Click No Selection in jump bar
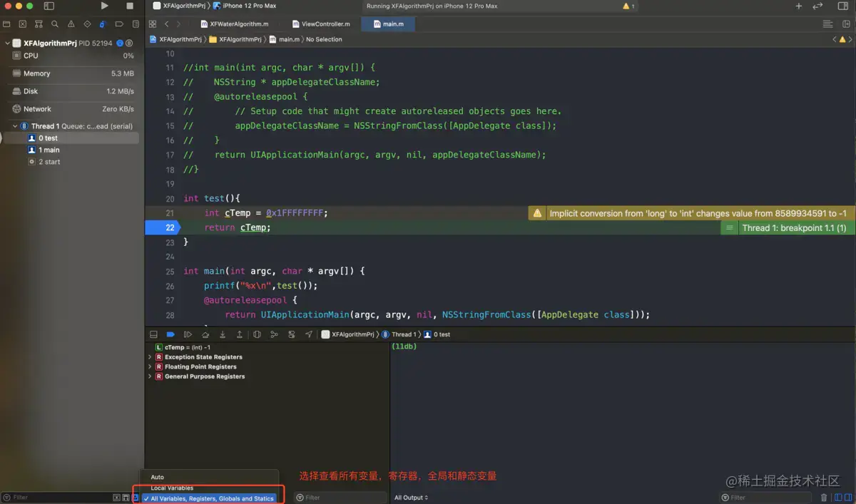 (x=324, y=39)
